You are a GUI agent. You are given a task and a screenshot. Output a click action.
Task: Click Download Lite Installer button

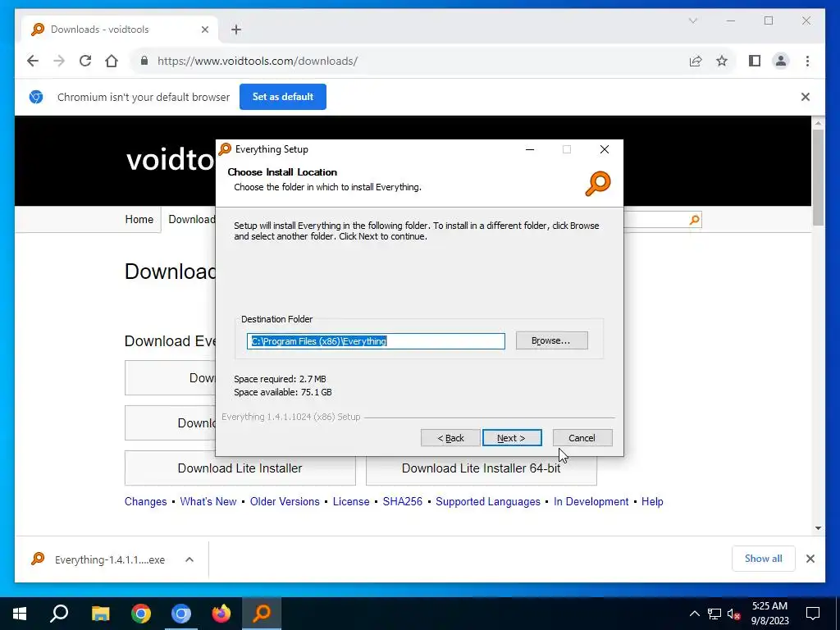(240, 468)
